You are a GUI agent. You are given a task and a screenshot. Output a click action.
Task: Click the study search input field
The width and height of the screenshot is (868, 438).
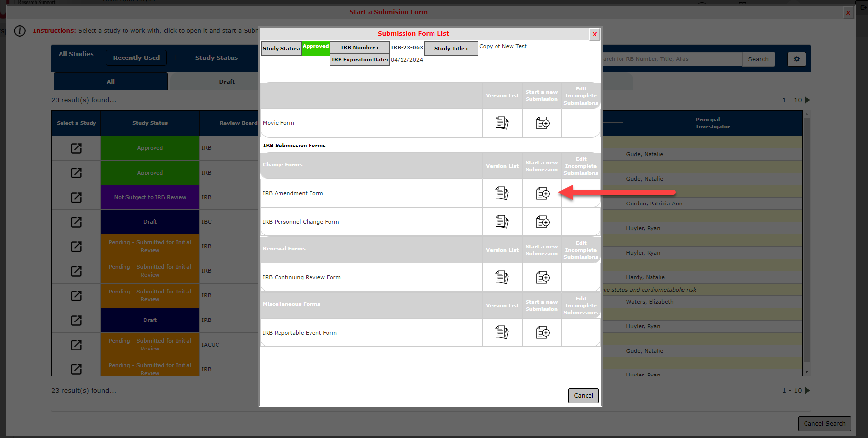pyautogui.click(x=672, y=59)
